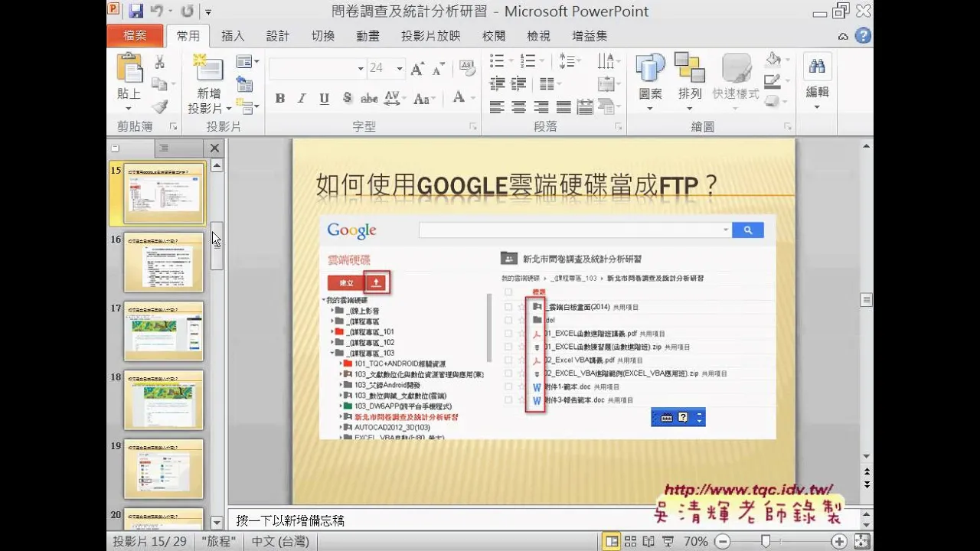Open the File (檔案) tab
This screenshot has width=980, height=551.
[135, 35]
